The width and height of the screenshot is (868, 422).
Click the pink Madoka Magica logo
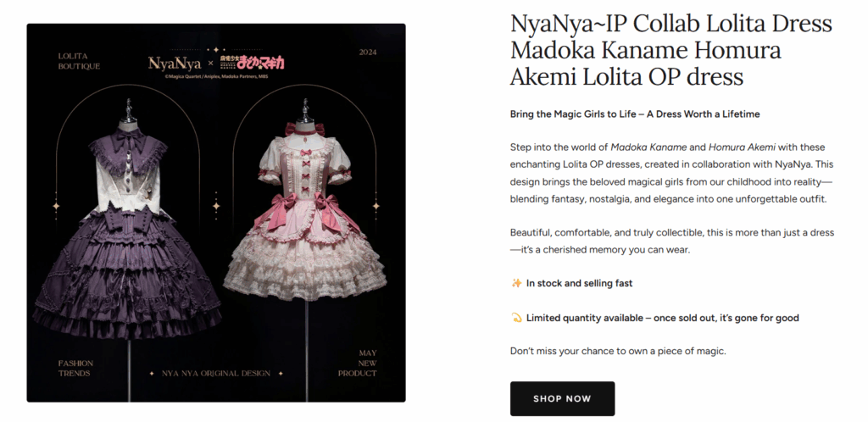248,63
